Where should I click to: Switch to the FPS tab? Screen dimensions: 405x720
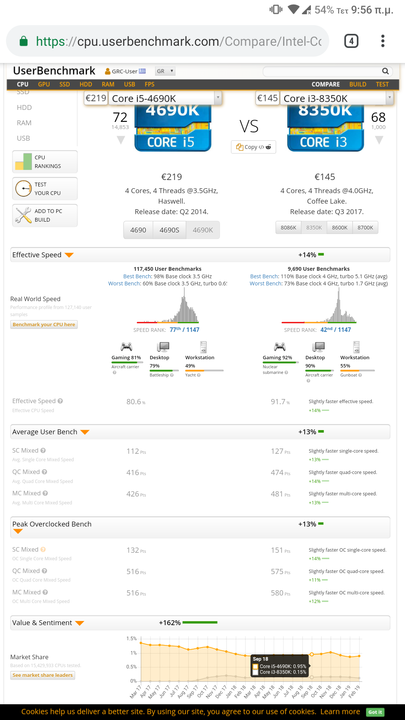click(x=150, y=84)
